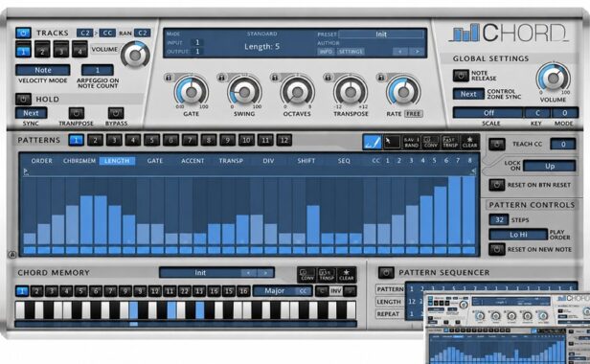
Task: Select track 4 button
Action: click(x=79, y=50)
